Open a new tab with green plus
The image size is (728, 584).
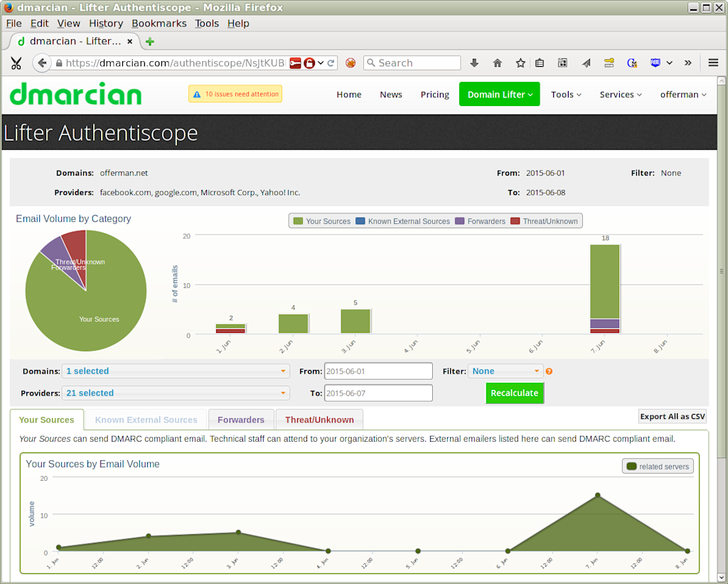(150, 42)
